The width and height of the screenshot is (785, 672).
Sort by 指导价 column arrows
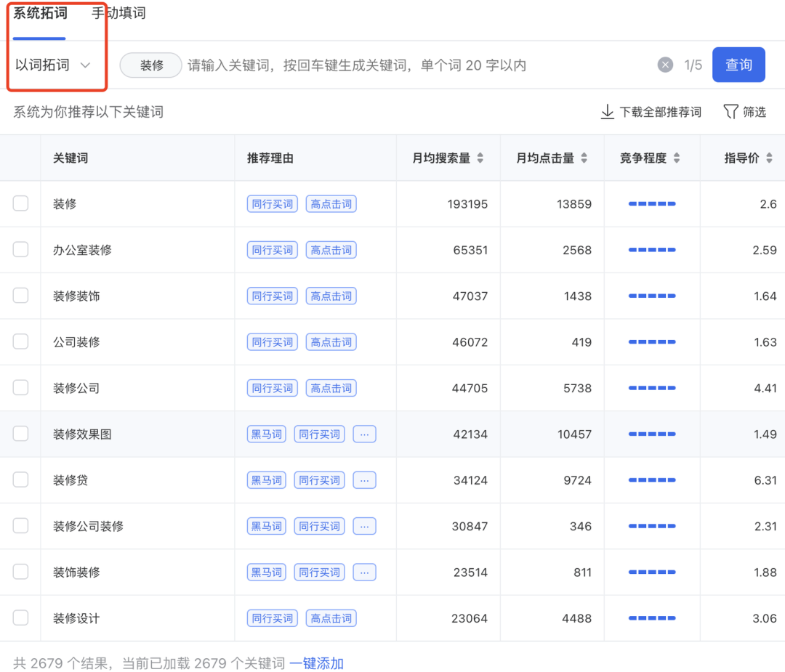click(x=769, y=158)
